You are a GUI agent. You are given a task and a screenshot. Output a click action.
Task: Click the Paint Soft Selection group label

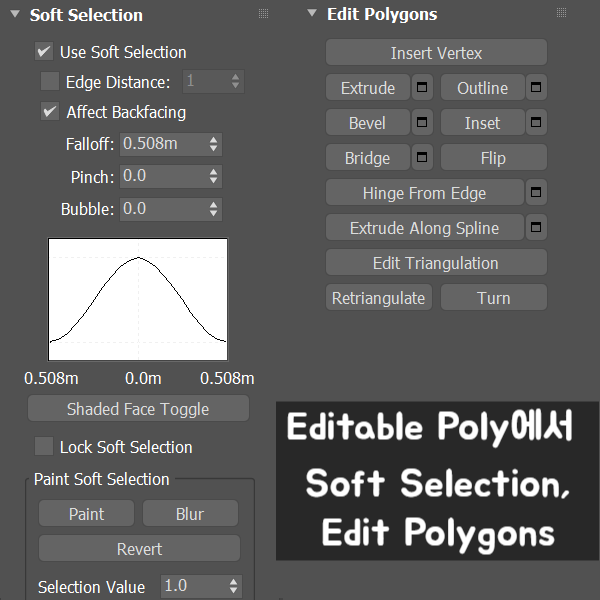101,479
